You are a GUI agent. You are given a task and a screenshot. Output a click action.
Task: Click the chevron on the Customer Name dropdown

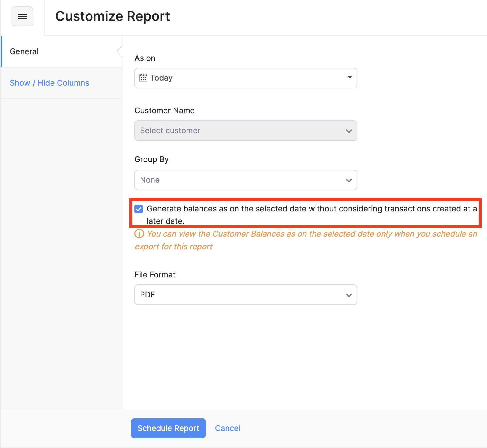[x=349, y=131]
